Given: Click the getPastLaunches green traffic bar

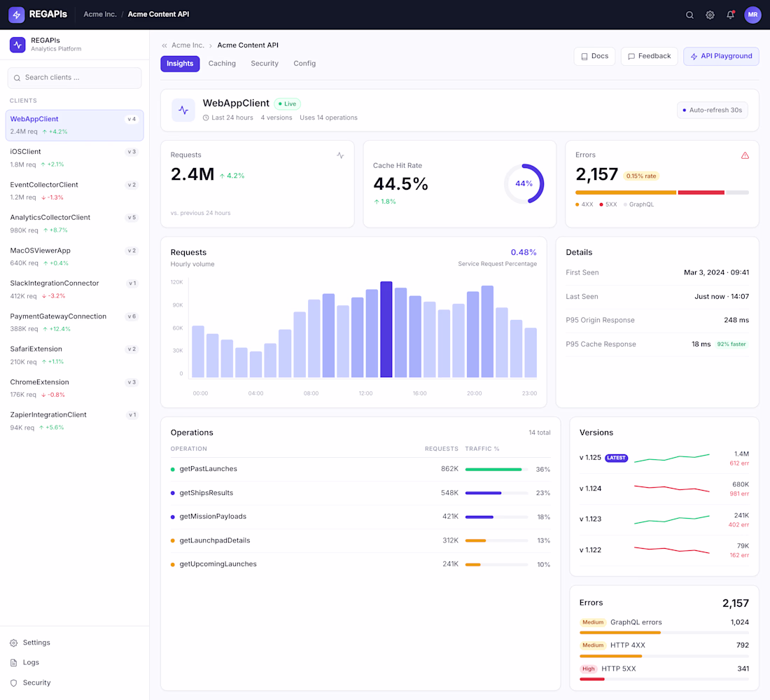Looking at the screenshot, I should 493,469.
